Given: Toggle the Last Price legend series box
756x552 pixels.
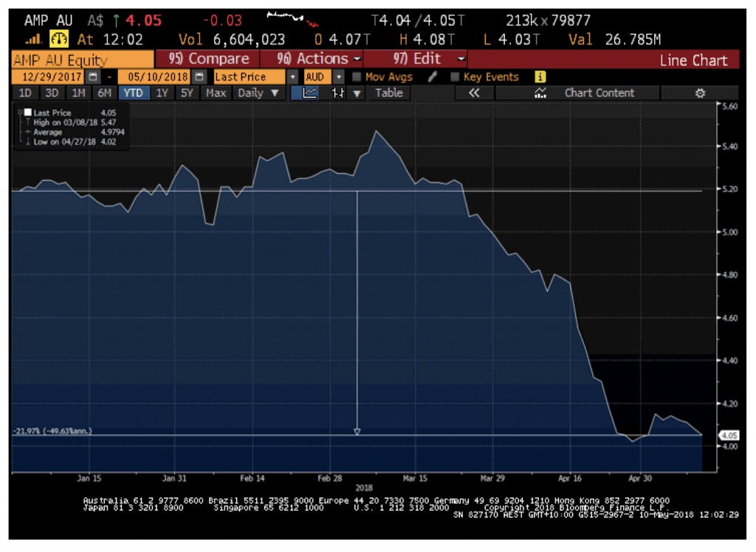Looking at the screenshot, I should 28,112.
